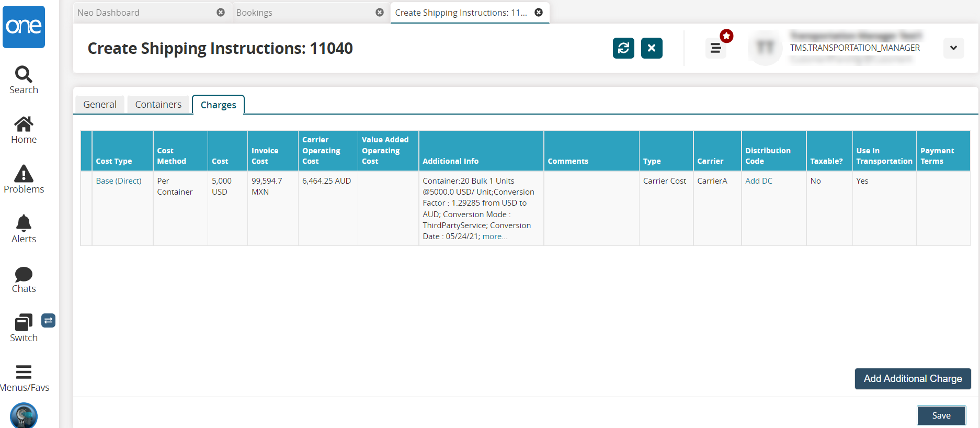980x428 pixels.
Task: Click the Taxable? column header
Action: click(829, 151)
